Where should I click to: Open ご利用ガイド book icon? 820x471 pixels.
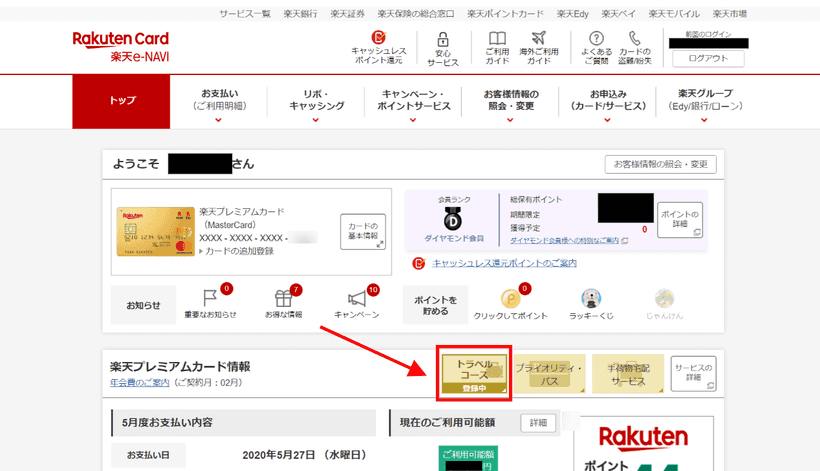[x=497, y=47]
